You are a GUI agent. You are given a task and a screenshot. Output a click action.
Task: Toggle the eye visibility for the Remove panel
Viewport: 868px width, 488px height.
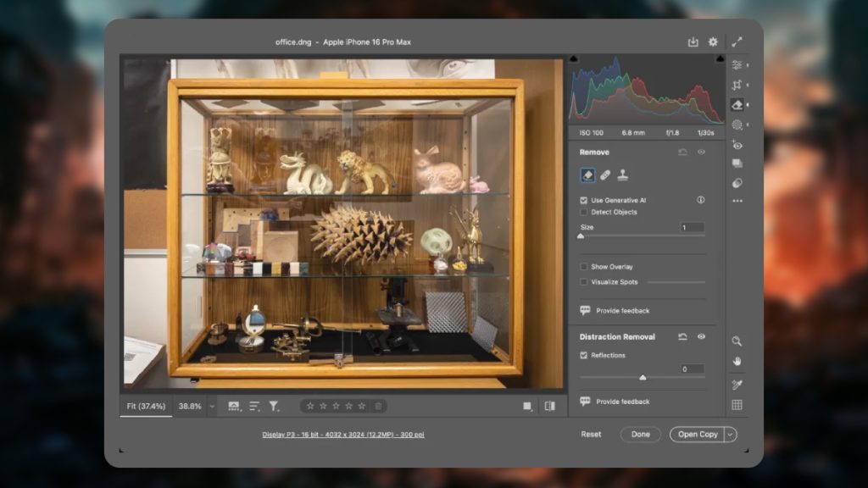(x=700, y=152)
